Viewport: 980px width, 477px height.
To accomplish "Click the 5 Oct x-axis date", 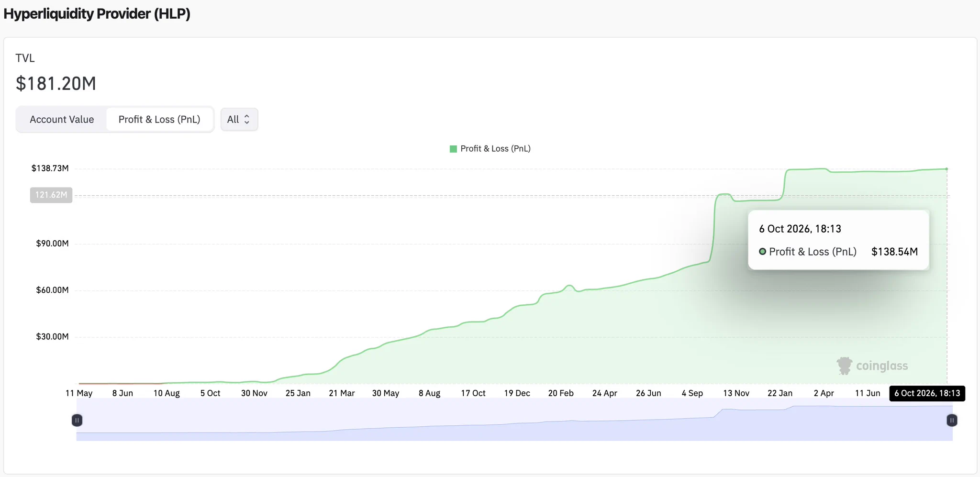I will tap(211, 393).
